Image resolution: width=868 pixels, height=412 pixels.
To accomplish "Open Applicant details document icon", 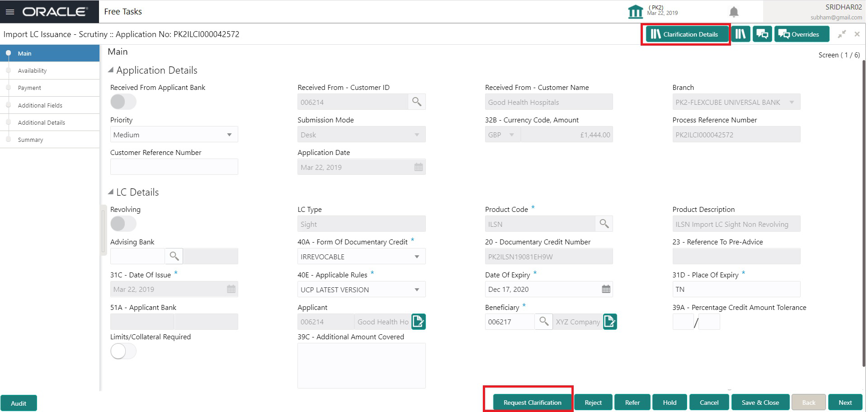I will tap(419, 322).
